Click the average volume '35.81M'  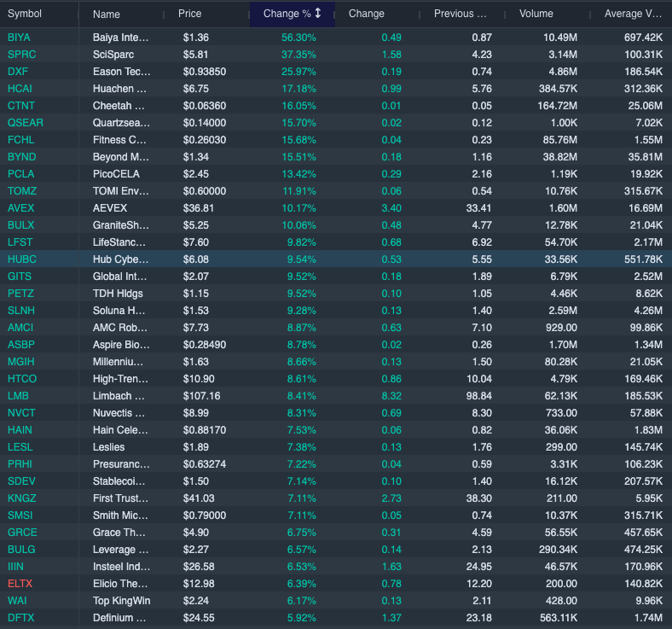coord(646,157)
